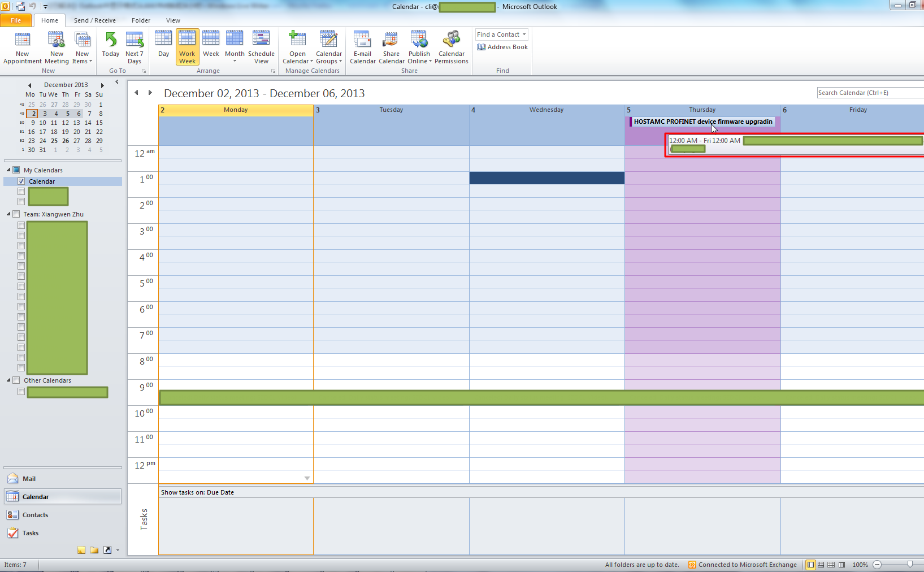This screenshot has width=924, height=572.
Task: Open the View ribbon tab
Action: coord(173,20)
